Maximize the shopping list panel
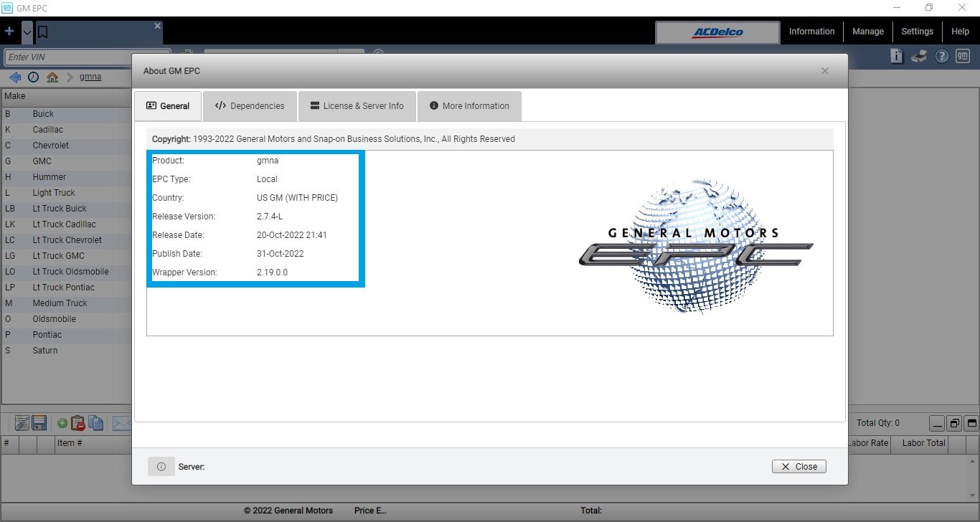The height and width of the screenshot is (522, 980). [971, 423]
